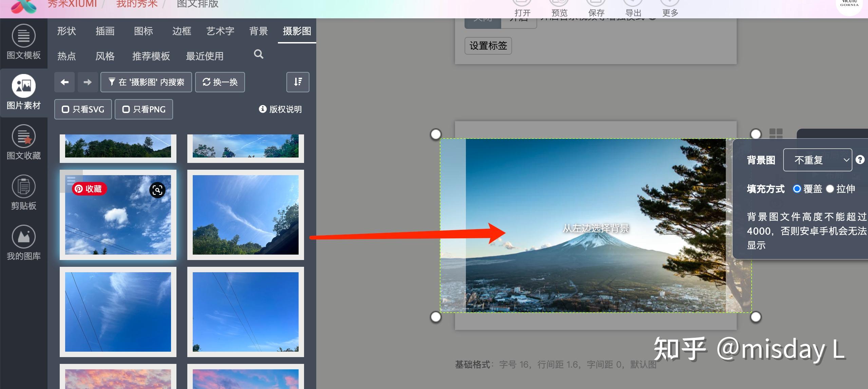This screenshot has width=868, height=389.
Task: Open the 版权说明 link
Action: tap(280, 109)
